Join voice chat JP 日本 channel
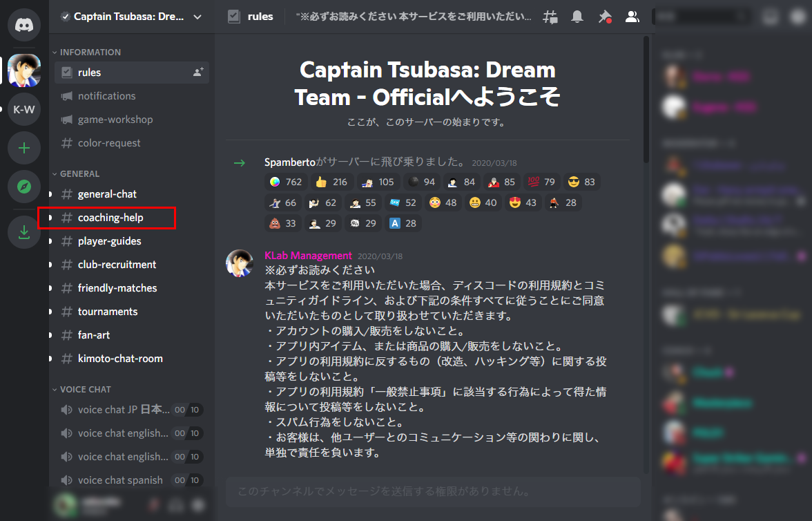The height and width of the screenshot is (521, 812). (x=131, y=410)
